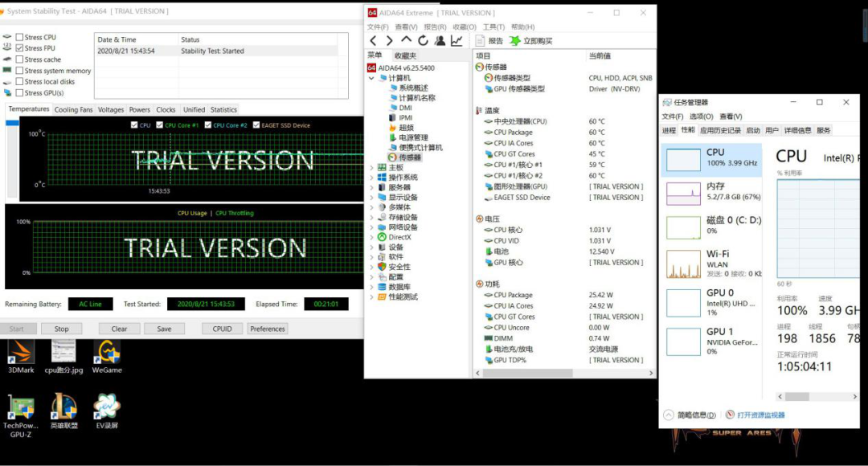Image resolution: width=868 pixels, height=466 pixels.
Task: Toggle CPU temperature graph checkbox
Action: 134,125
